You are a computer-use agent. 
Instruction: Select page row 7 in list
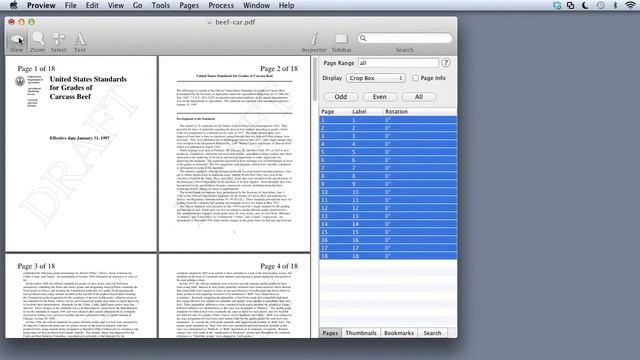(x=388, y=168)
